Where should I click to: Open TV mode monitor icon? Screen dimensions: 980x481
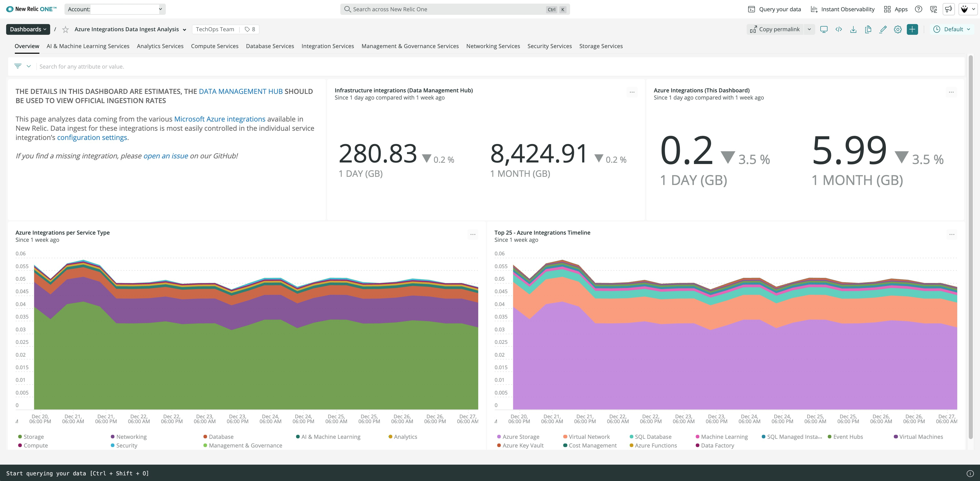(x=824, y=29)
